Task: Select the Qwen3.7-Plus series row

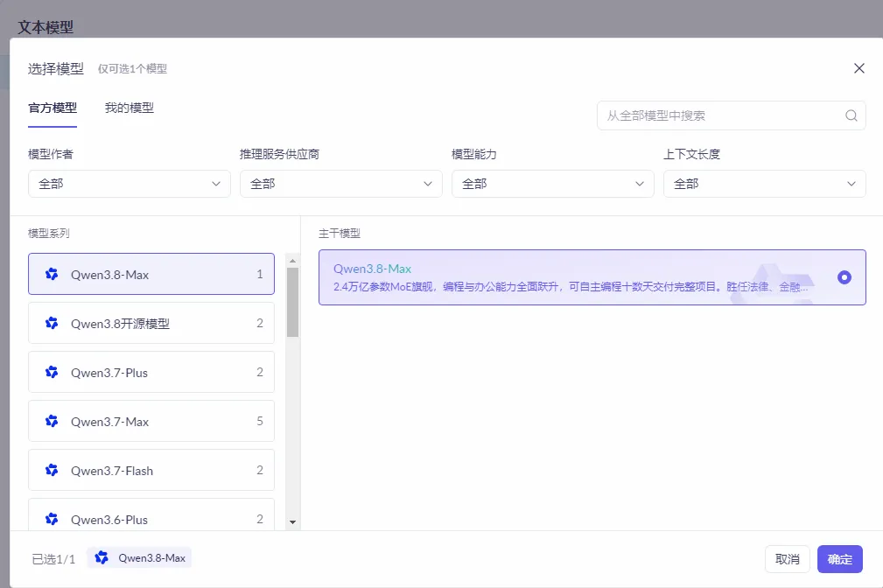Action: point(151,372)
